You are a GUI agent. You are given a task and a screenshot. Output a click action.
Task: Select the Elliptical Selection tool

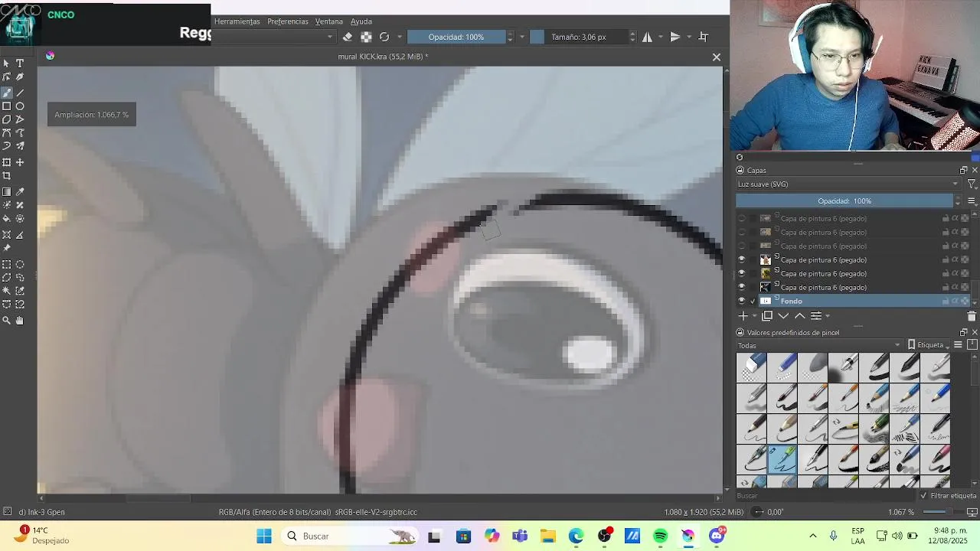pyautogui.click(x=20, y=264)
